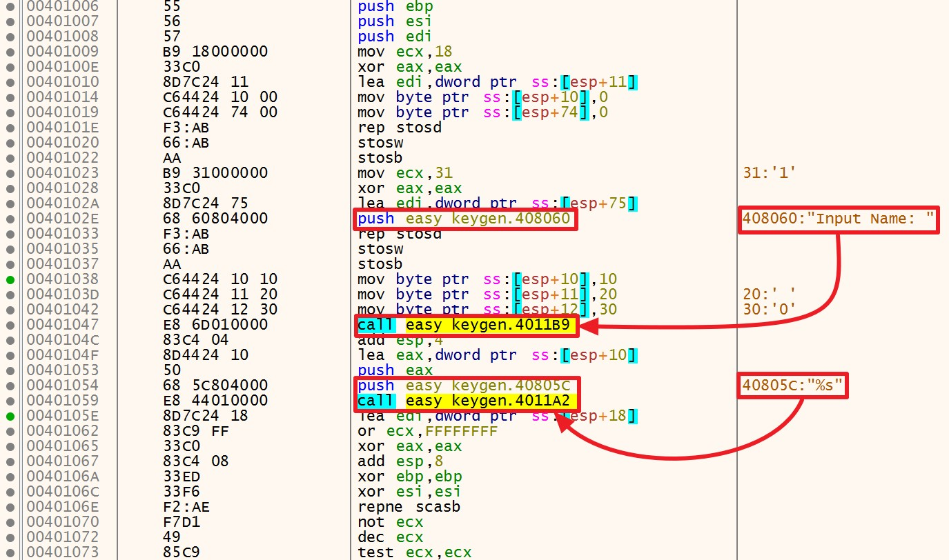Select instruction add esp,4
The width and height of the screenshot is (949, 560).
400,340
